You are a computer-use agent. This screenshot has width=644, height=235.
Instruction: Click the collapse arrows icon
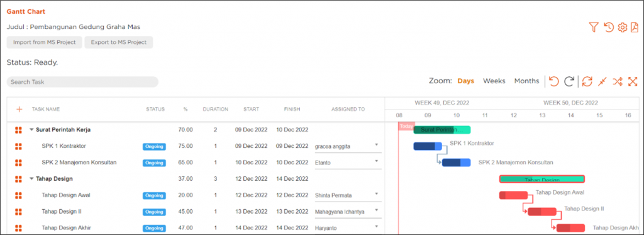(x=602, y=81)
